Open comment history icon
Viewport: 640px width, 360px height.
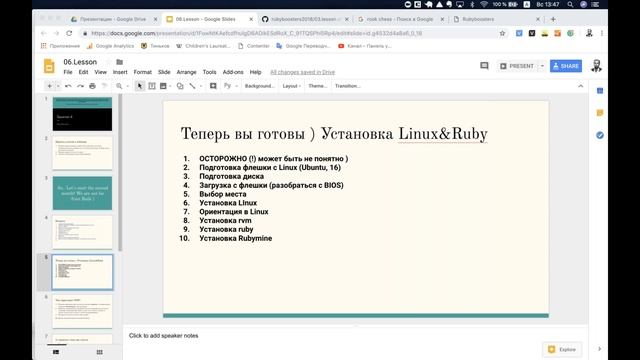click(x=484, y=66)
